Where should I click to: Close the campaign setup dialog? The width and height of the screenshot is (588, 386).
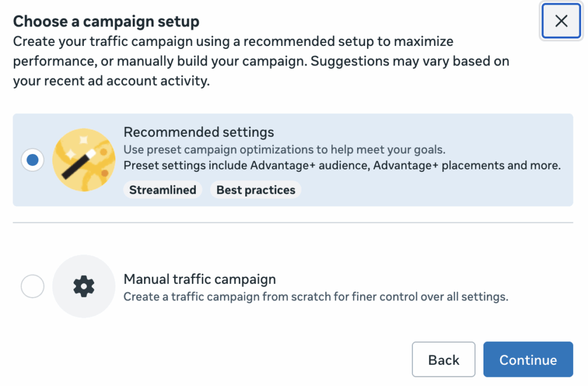coord(561,21)
